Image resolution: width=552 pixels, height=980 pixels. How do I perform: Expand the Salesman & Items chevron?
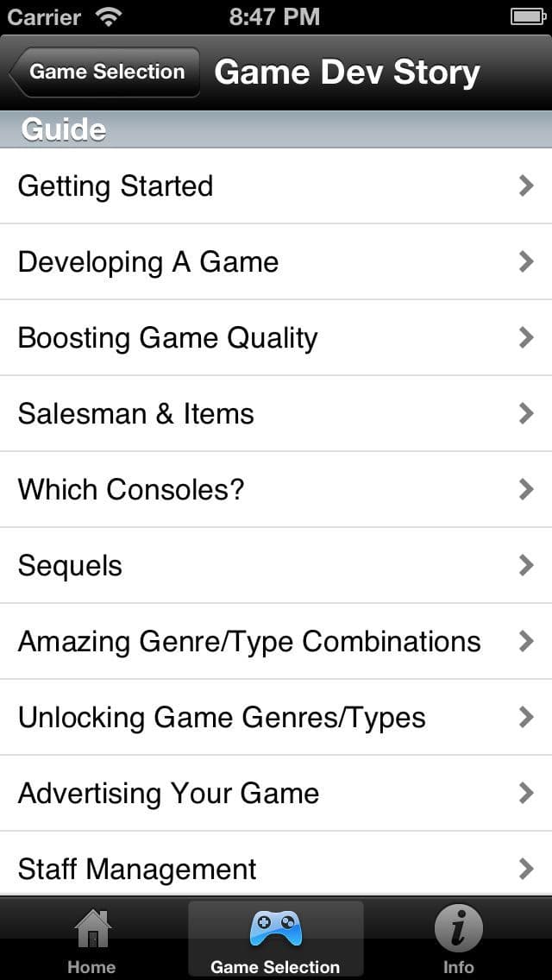526,414
